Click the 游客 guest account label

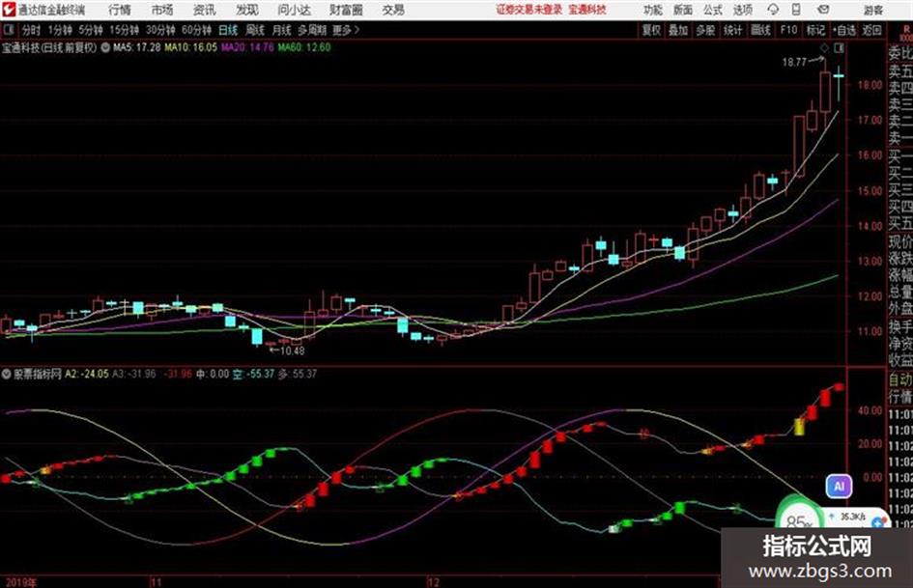click(x=873, y=10)
